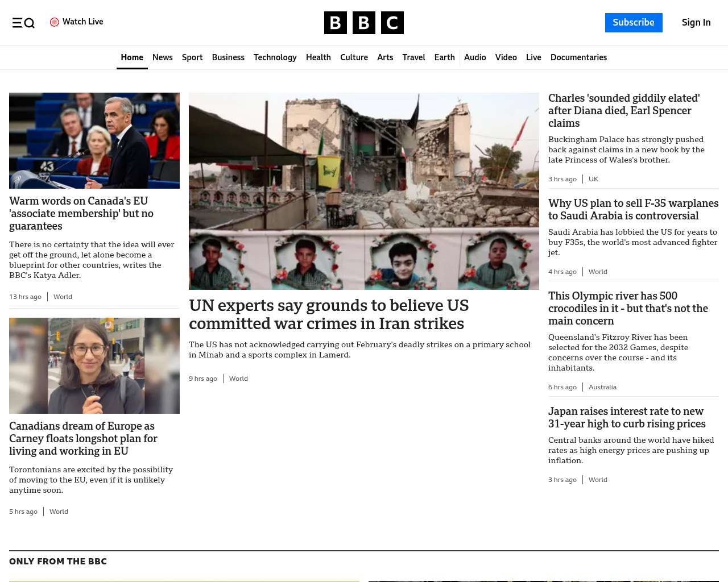Open thumbnail of woman holding microphone

(94, 365)
